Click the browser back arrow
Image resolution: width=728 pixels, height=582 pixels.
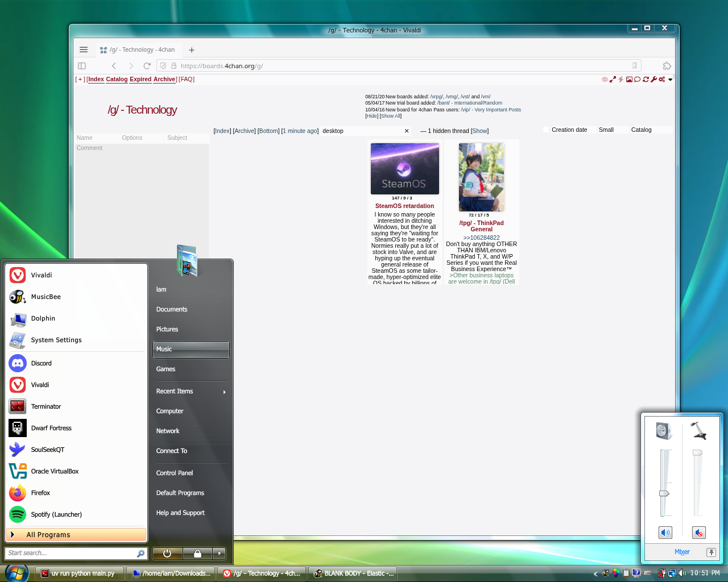pos(114,66)
